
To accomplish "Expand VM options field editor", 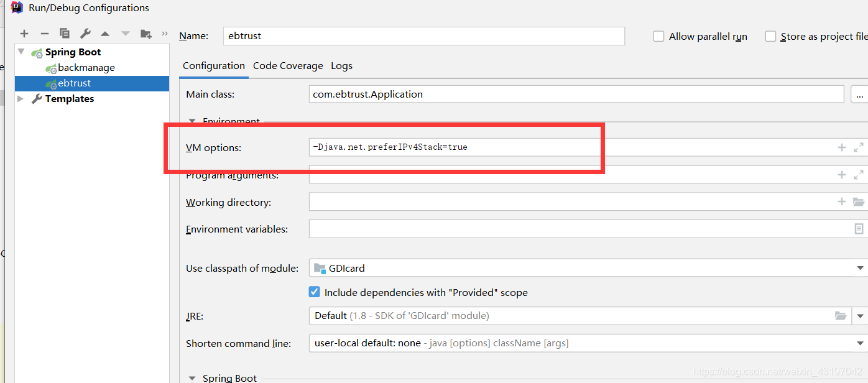I will coord(859,147).
